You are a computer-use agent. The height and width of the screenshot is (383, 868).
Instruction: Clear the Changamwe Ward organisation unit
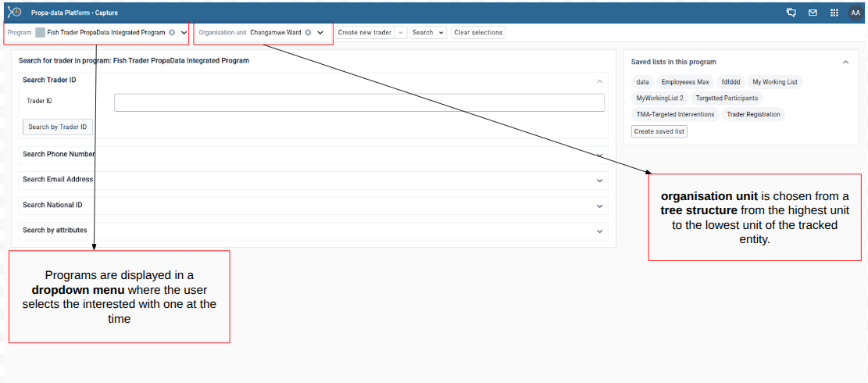coord(308,33)
